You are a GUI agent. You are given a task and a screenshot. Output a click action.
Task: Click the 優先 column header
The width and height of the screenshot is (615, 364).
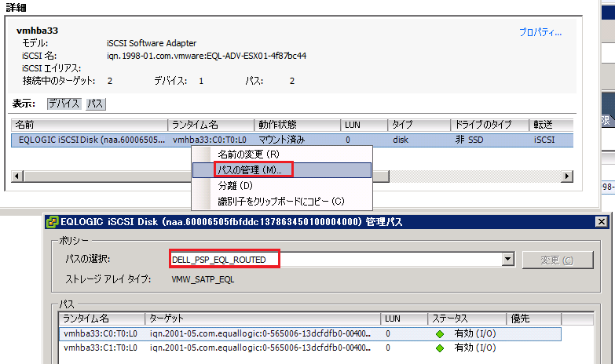(x=534, y=318)
